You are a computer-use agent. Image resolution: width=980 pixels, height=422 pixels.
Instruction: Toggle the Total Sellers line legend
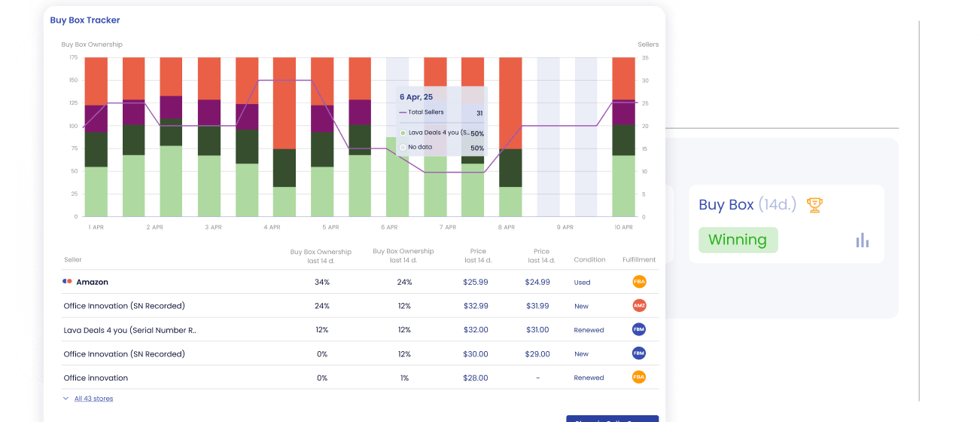coord(403,113)
